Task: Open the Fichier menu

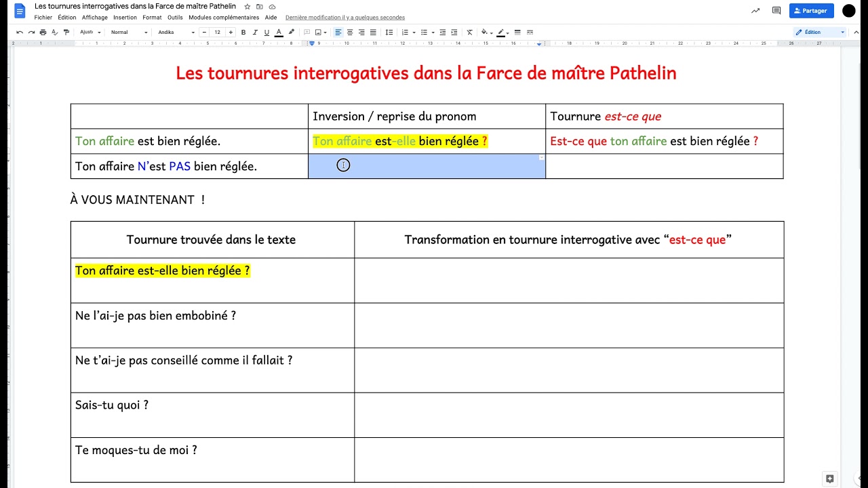Action: click(x=43, y=18)
